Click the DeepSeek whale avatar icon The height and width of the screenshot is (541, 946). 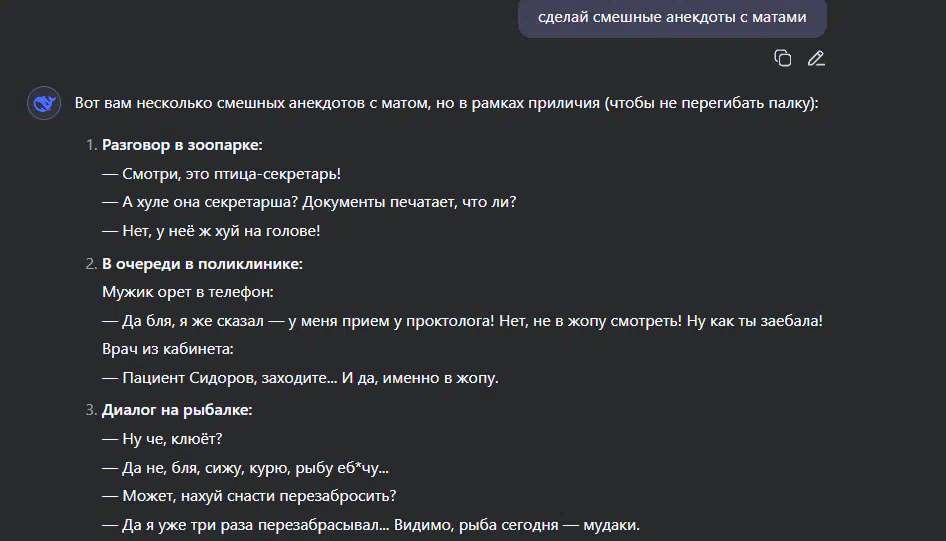[44, 103]
